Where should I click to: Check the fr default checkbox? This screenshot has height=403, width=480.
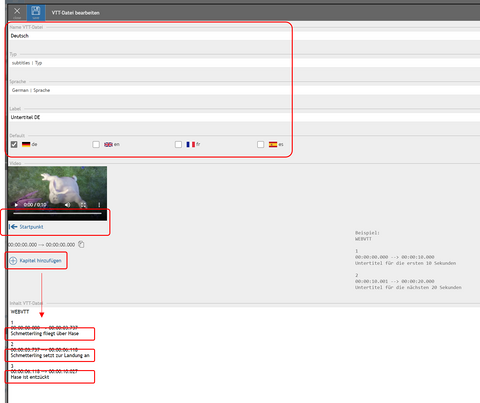pyautogui.click(x=178, y=144)
